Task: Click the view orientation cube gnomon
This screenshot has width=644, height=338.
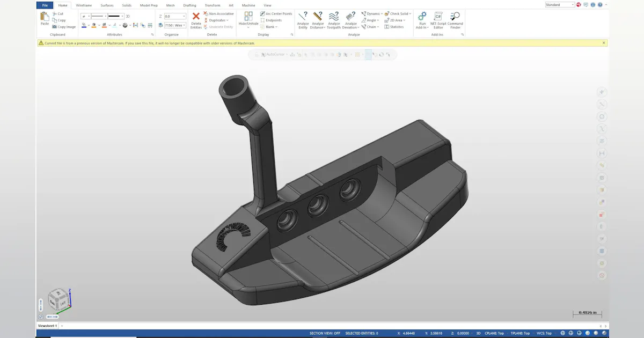Action: tap(58, 299)
